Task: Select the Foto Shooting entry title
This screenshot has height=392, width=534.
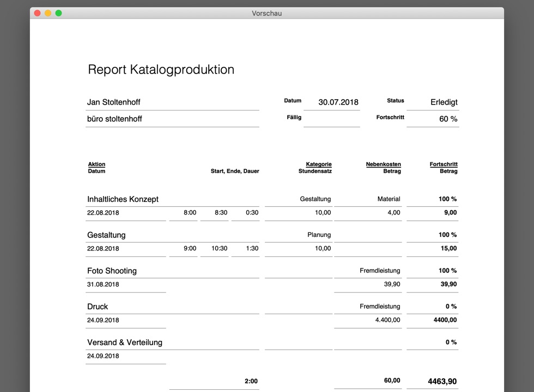Action: coord(112,271)
